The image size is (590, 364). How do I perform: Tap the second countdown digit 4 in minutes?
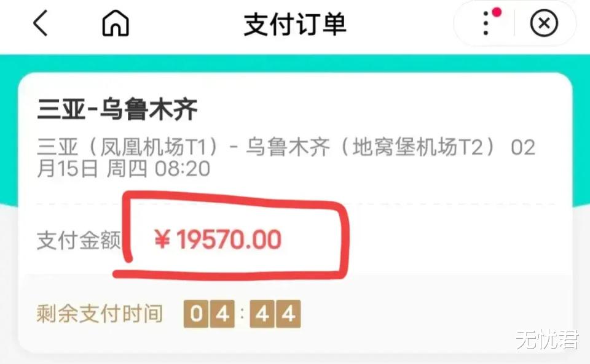point(222,314)
